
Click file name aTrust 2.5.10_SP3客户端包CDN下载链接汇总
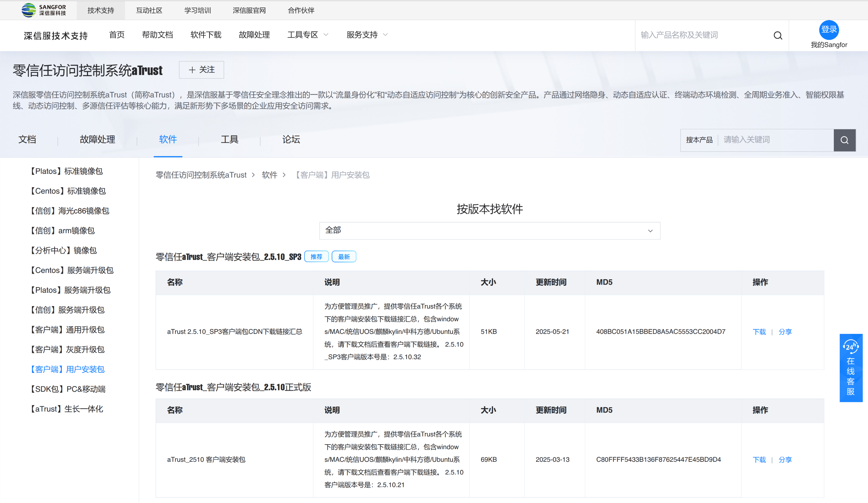(235, 332)
